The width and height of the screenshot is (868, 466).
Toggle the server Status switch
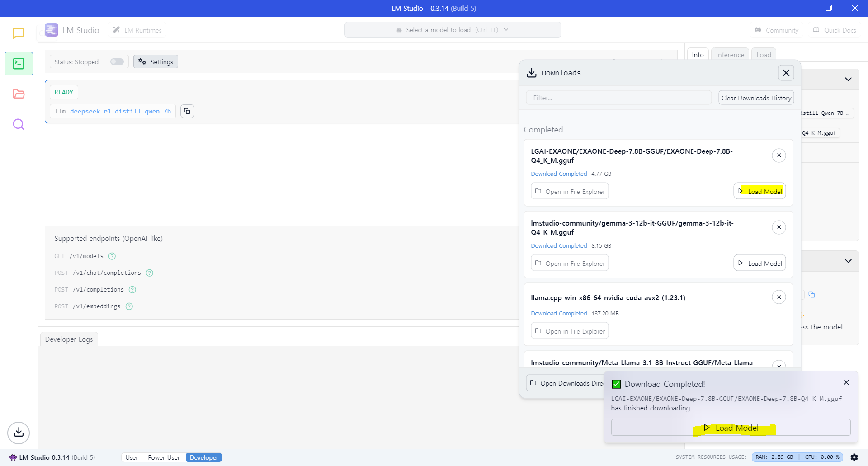click(x=117, y=62)
